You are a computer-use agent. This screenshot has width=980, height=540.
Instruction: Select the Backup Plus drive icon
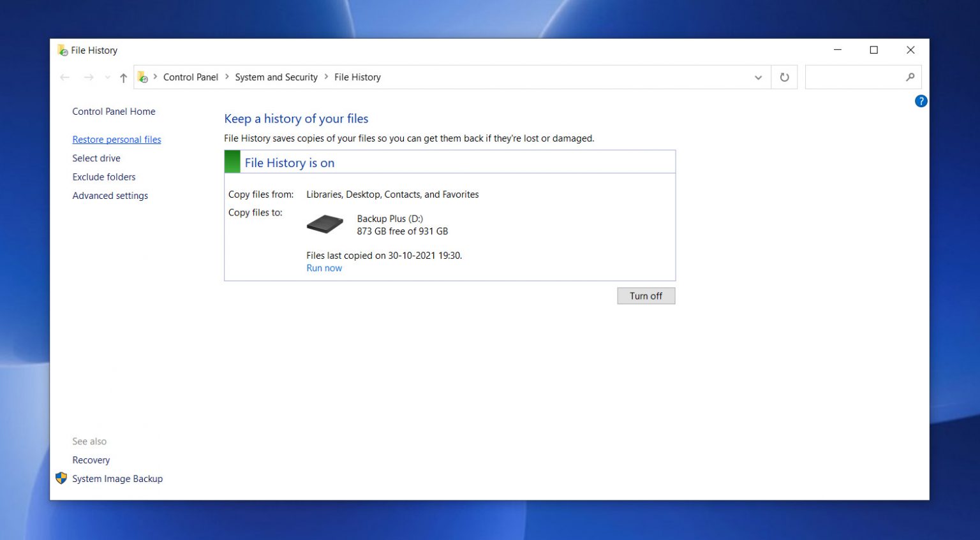point(325,224)
